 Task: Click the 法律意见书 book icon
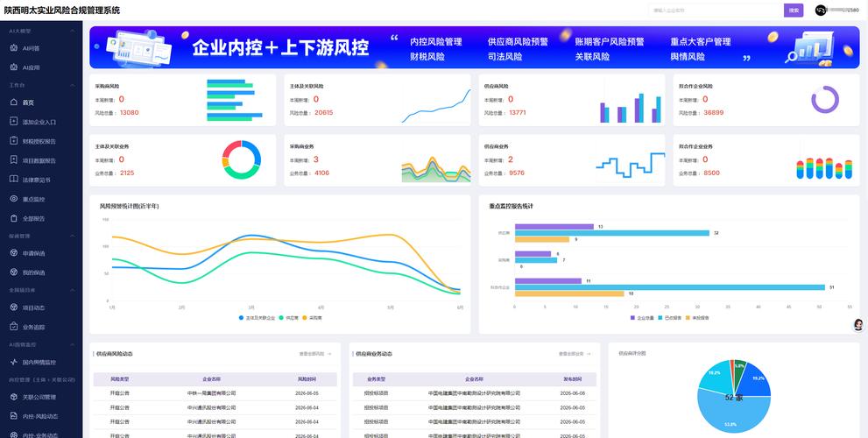[x=14, y=180]
